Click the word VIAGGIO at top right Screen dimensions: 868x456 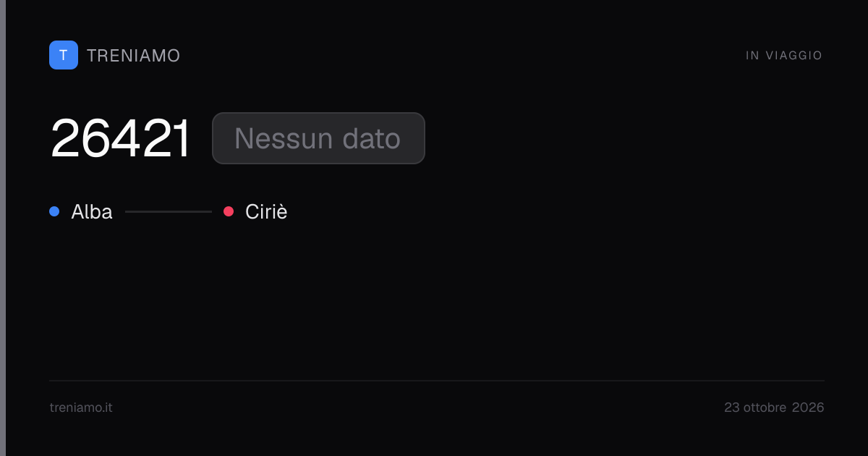794,56
